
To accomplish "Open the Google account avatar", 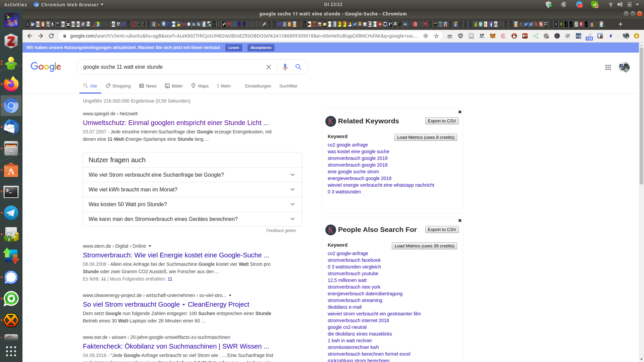I will click(624, 67).
